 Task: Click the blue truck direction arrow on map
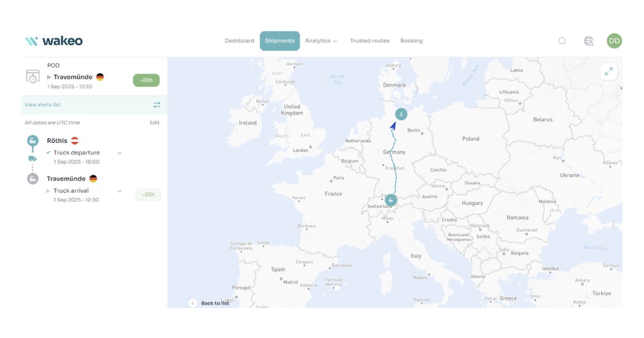click(x=393, y=126)
